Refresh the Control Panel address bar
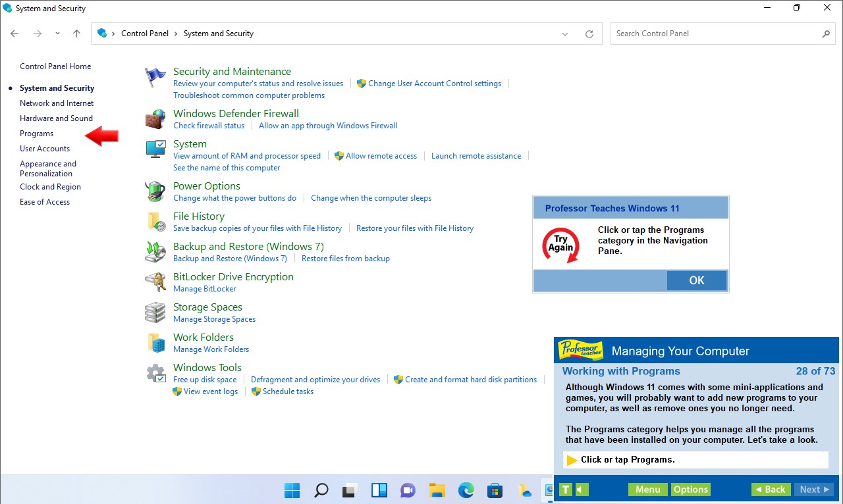 589,34
